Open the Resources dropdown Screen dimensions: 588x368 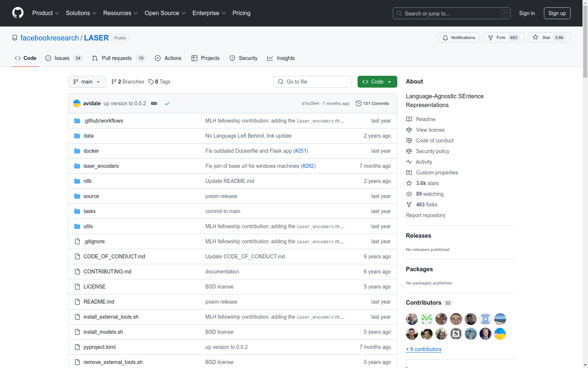coord(120,13)
